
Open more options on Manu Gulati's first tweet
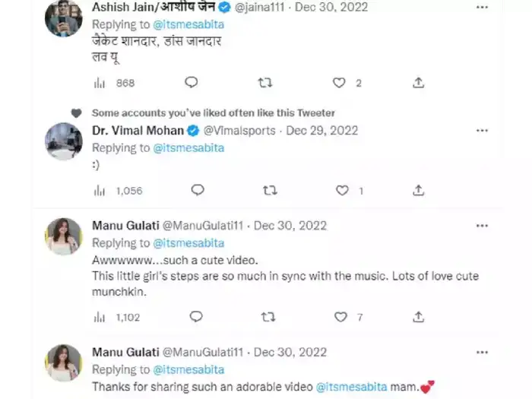click(482, 226)
